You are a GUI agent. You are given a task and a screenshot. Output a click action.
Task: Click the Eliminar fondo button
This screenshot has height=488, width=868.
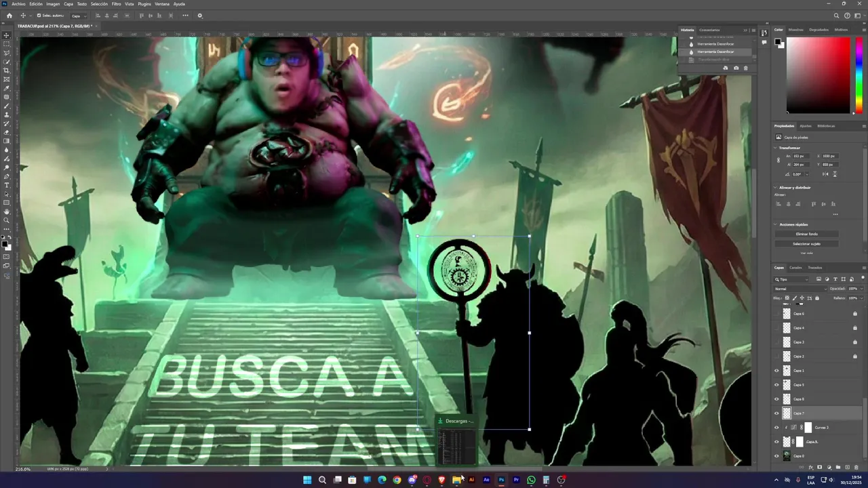tap(807, 234)
